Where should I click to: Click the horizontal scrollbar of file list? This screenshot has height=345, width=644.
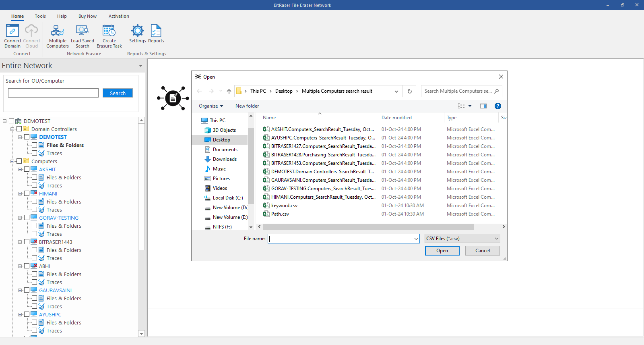click(x=368, y=227)
